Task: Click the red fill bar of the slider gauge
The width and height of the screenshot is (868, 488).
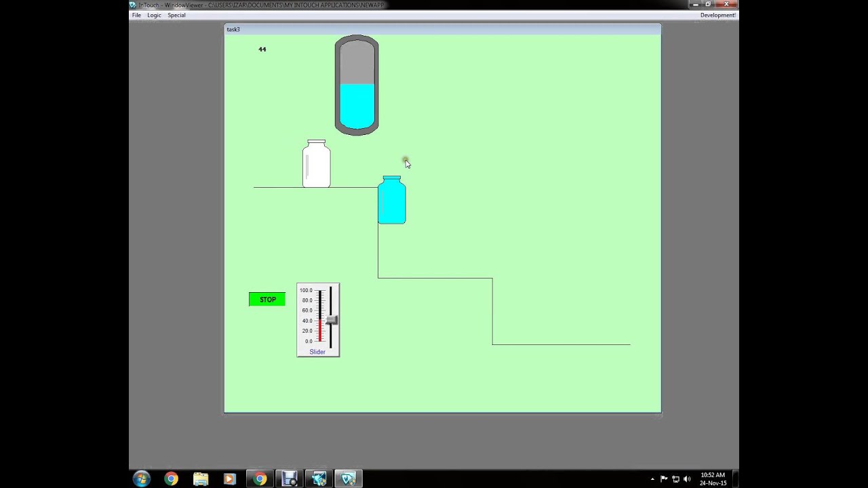Action: [320, 330]
